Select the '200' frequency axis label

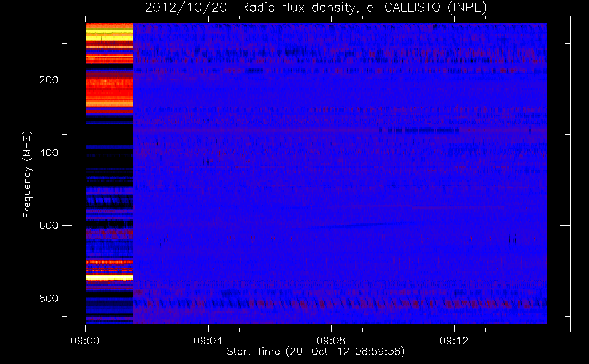(49, 80)
